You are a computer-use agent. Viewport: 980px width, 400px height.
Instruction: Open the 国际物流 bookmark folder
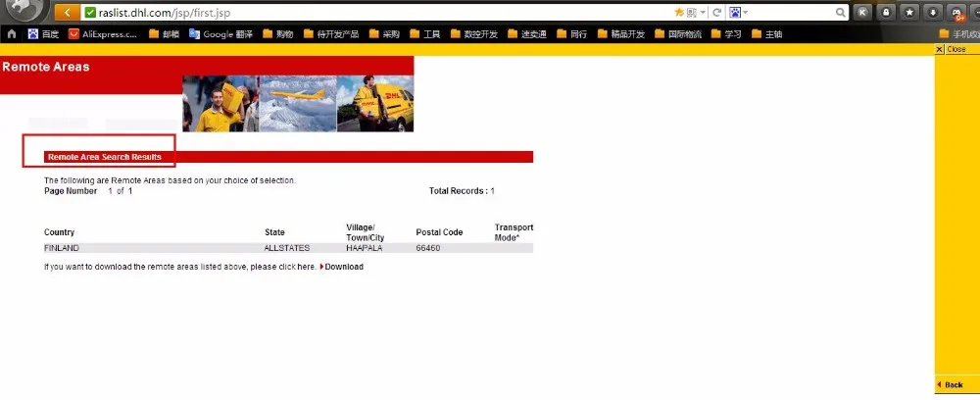pos(677,33)
